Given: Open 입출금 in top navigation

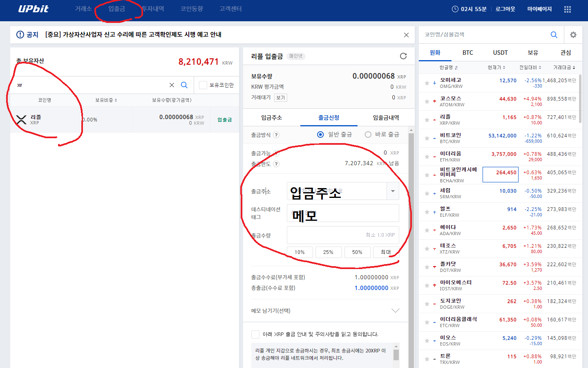Looking at the screenshot, I should [x=117, y=9].
